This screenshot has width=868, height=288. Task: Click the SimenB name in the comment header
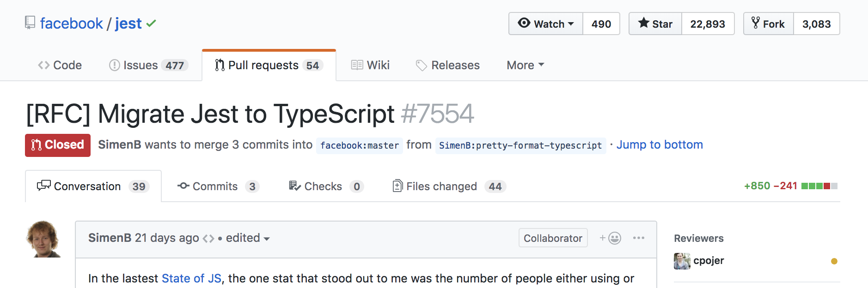click(x=110, y=238)
